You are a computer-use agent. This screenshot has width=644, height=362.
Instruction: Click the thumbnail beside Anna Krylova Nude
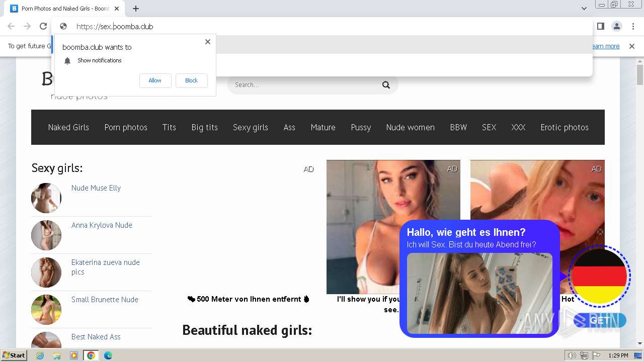[x=46, y=235]
